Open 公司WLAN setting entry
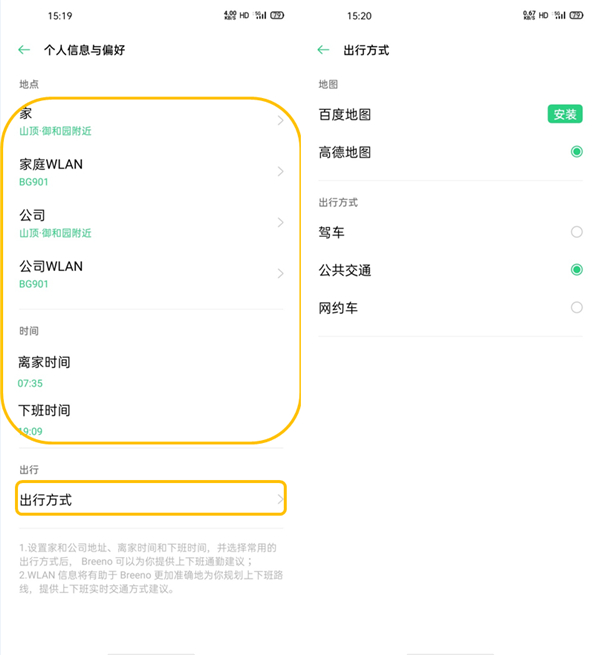 [150, 273]
